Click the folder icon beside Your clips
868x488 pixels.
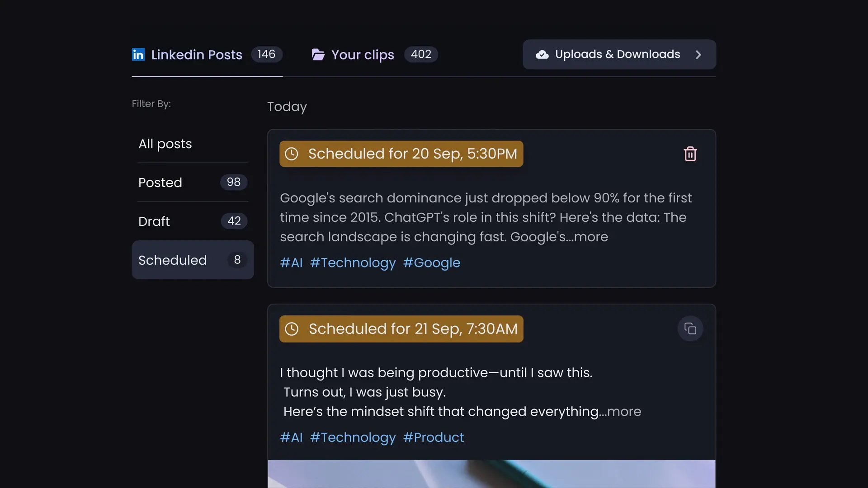coord(318,54)
